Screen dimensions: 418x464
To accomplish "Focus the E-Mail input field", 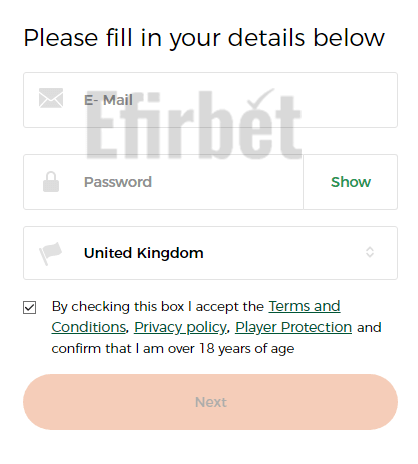I will (210, 100).
